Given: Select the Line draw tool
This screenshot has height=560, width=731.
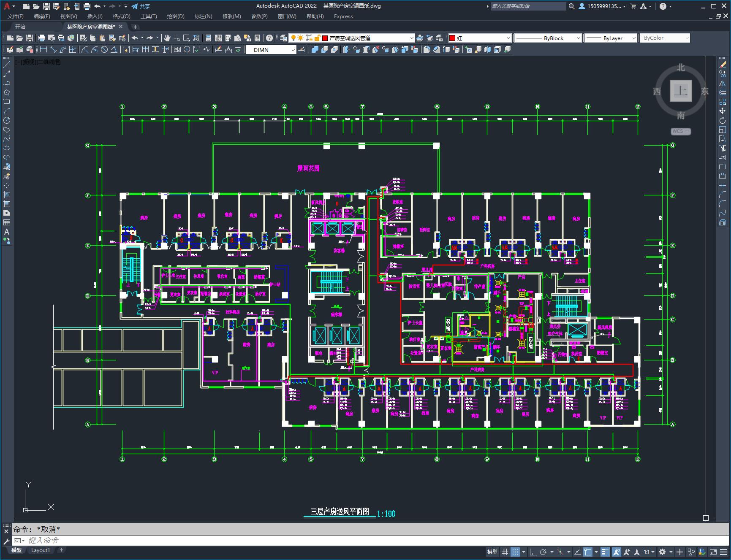Looking at the screenshot, I should tap(6, 65).
